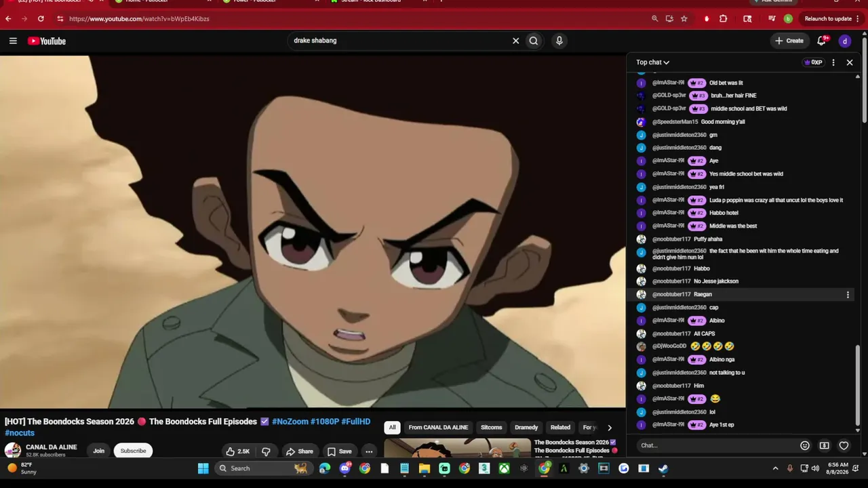
Task: Select the From CANAL DA ALINE chip
Action: tap(438, 428)
